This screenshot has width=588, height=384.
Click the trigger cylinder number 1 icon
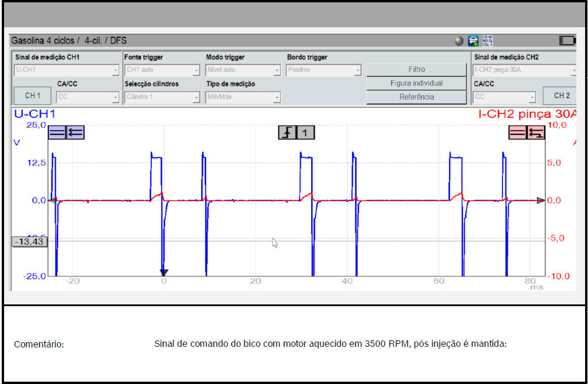click(x=305, y=132)
